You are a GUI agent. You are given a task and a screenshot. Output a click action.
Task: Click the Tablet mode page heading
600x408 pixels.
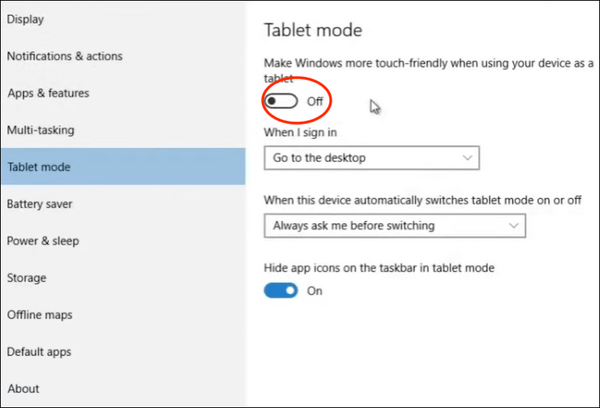[312, 30]
